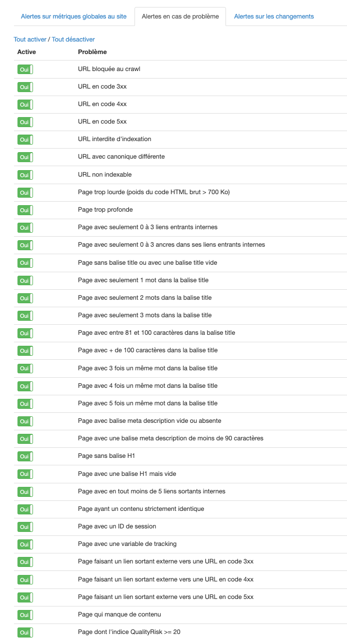Image resolution: width=347 pixels, height=644 pixels.
Task: Toggle the 'QualityRisk >= 20' alert switch
Action: [25, 632]
